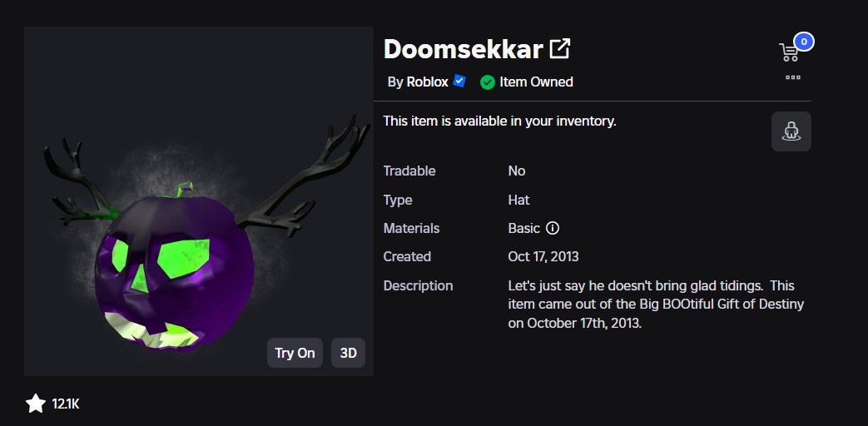Click the inventory availability message
Screen dimensions: 868x426
tap(500, 121)
